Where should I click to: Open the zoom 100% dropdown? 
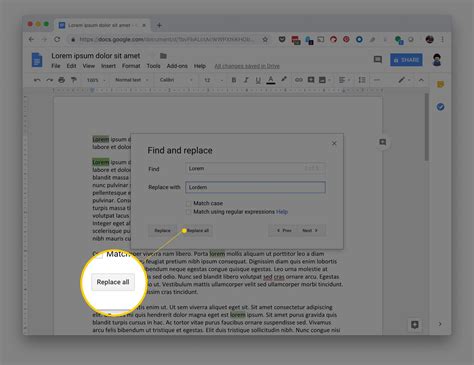click(96, 80)
